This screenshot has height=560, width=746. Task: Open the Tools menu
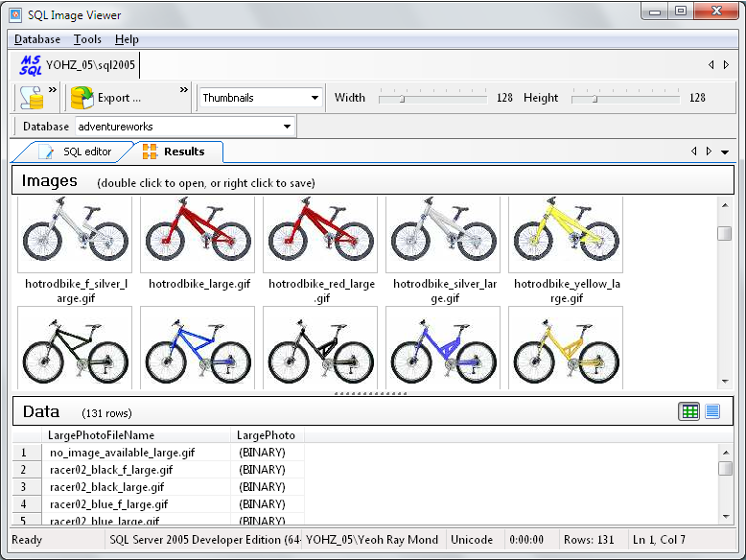[x=87, y=39]
